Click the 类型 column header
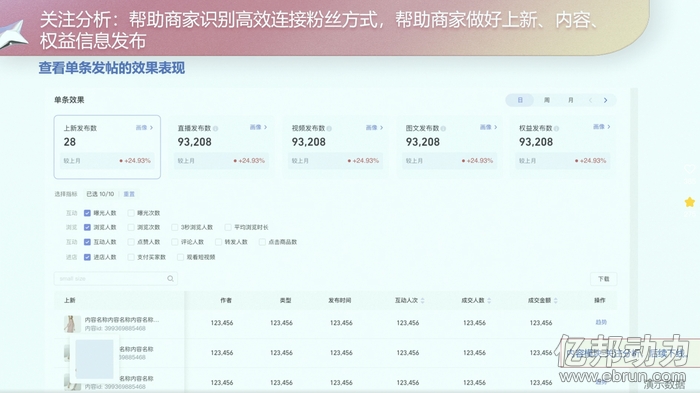Screen dimensions: 700x393 coord(285,301)
